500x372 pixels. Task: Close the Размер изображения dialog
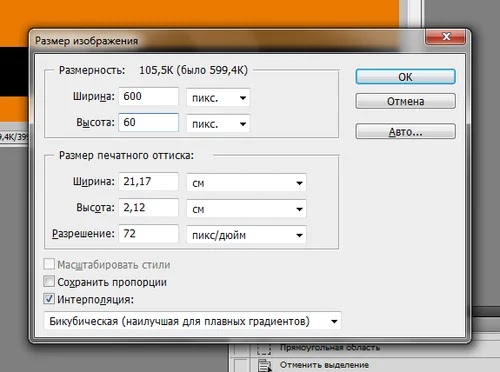coord(445,37)
